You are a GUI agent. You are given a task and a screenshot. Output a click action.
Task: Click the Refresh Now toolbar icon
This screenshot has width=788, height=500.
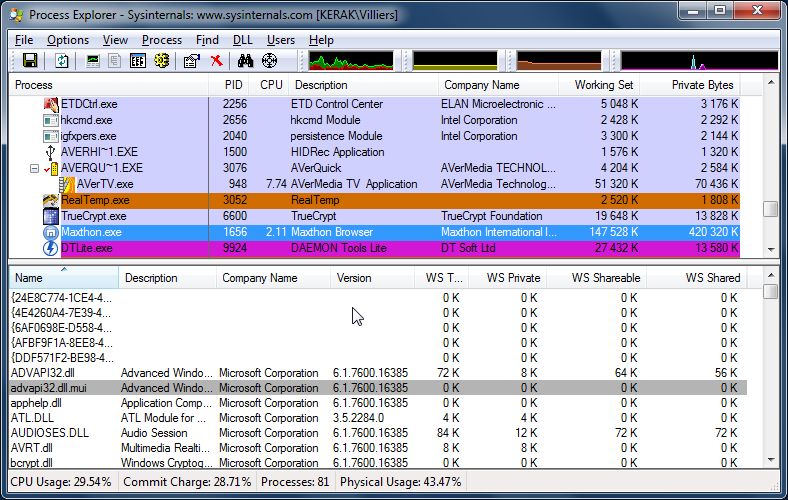pos(62,62)
